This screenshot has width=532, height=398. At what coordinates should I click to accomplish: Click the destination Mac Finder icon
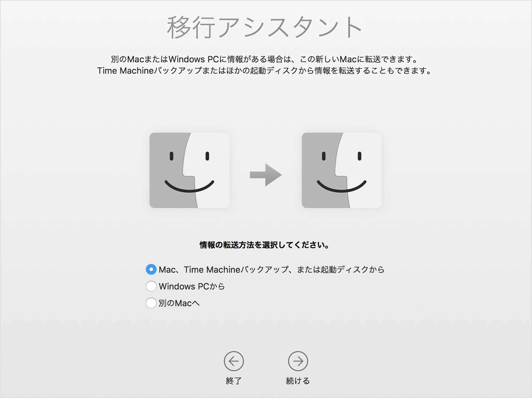[342, 170]
